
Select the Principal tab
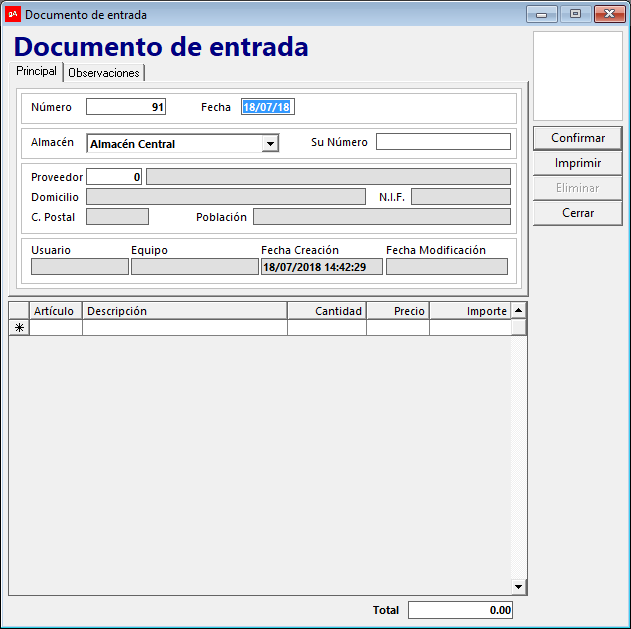point(36,72)
